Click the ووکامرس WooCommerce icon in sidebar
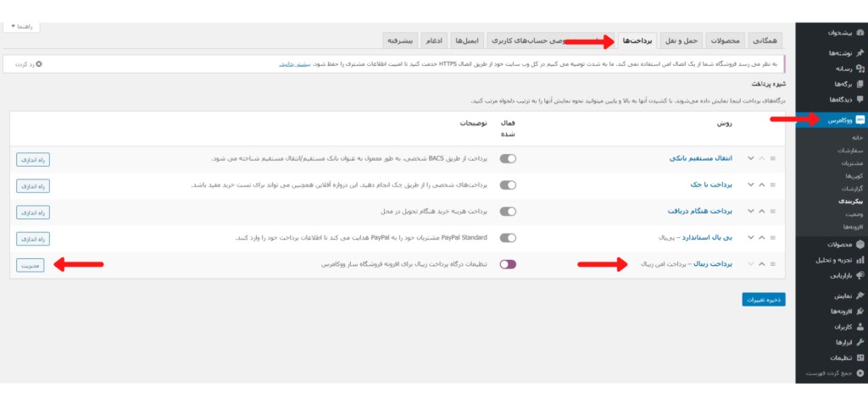 (x=860, y=119)
